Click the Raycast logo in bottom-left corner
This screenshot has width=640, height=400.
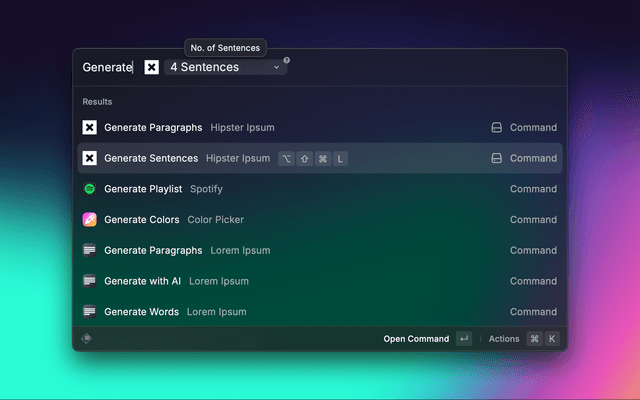tap(87, 339)
